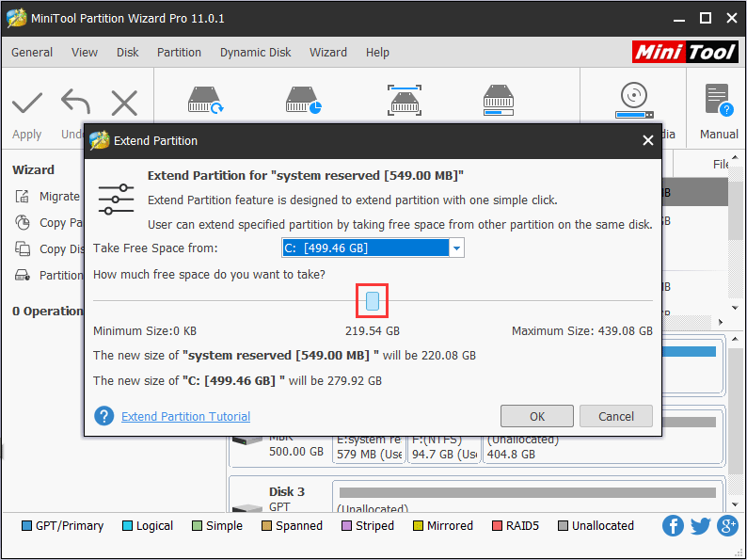The height and width of the screenshot is (560, 747).
Task: Click the free space slider handle
Action: click(372, 301)
